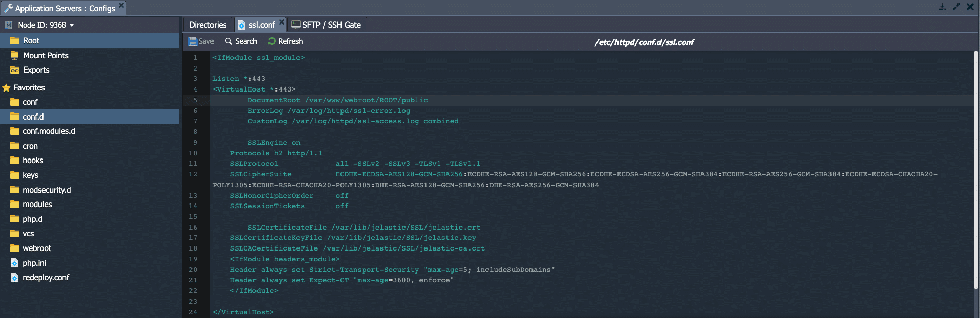Click the editor vertical scrollbar
The image size is (980, 318).
coord(976,169)
